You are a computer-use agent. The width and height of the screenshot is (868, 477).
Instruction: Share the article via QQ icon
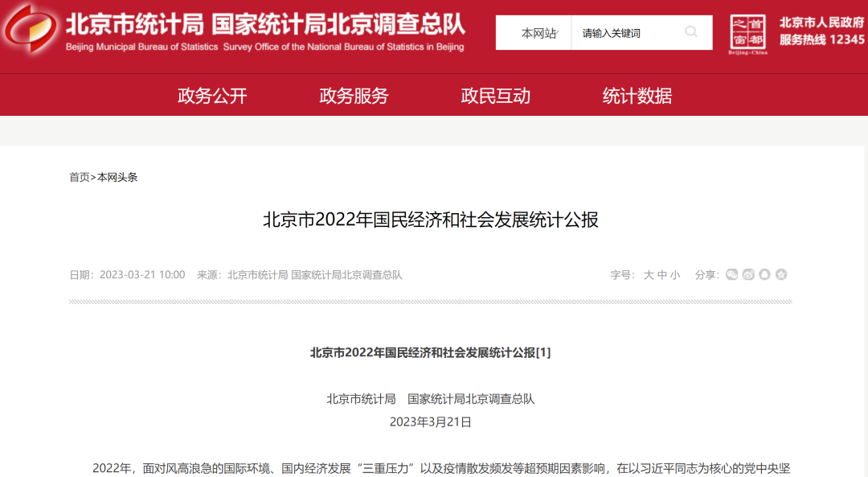point(764,275)
